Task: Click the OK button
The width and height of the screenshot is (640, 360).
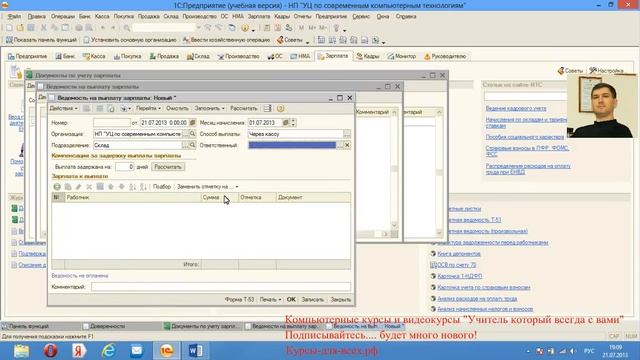Action: tap(291, 300)
